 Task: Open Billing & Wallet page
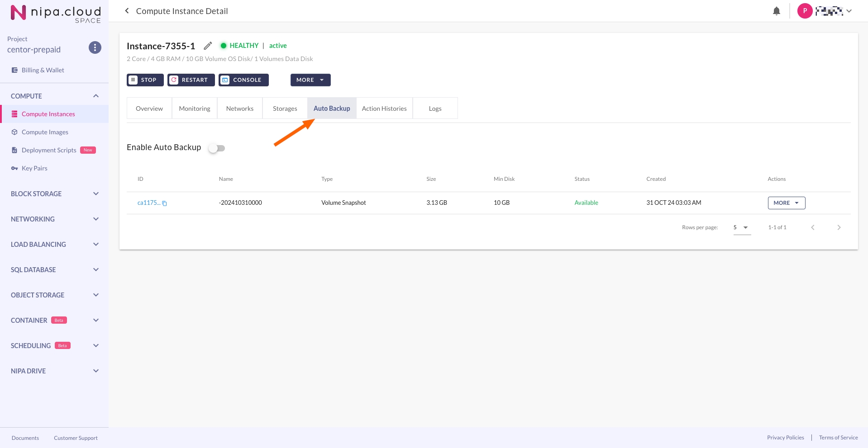pyautogui.click(x=43, y=70)
